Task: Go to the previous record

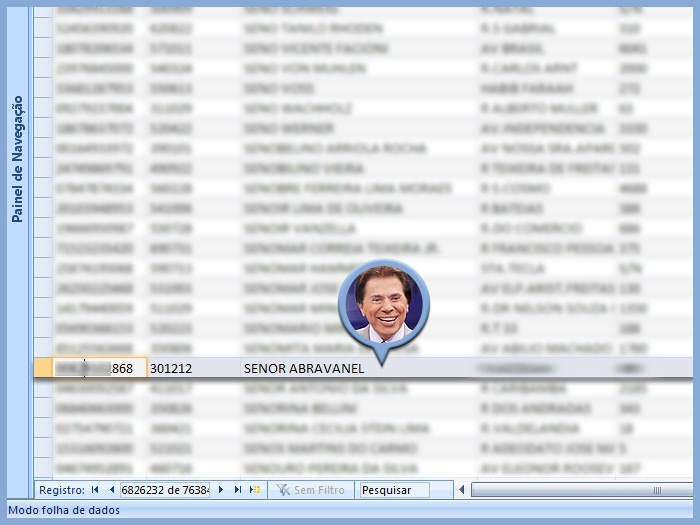Action: 112,490
